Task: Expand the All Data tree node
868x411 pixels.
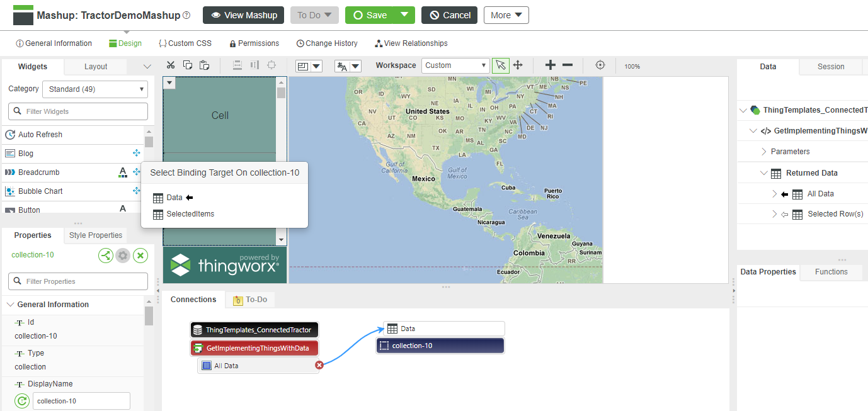Action: click(x=774, y=194)
